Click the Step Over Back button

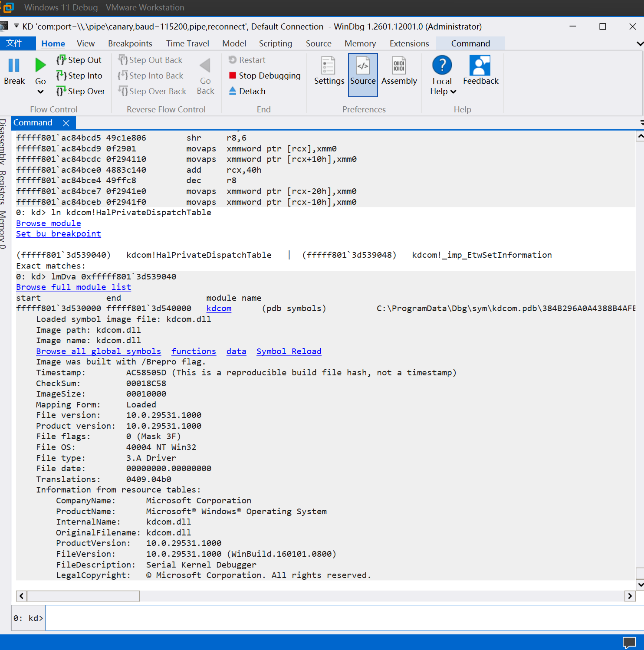[x=152, y=91]
